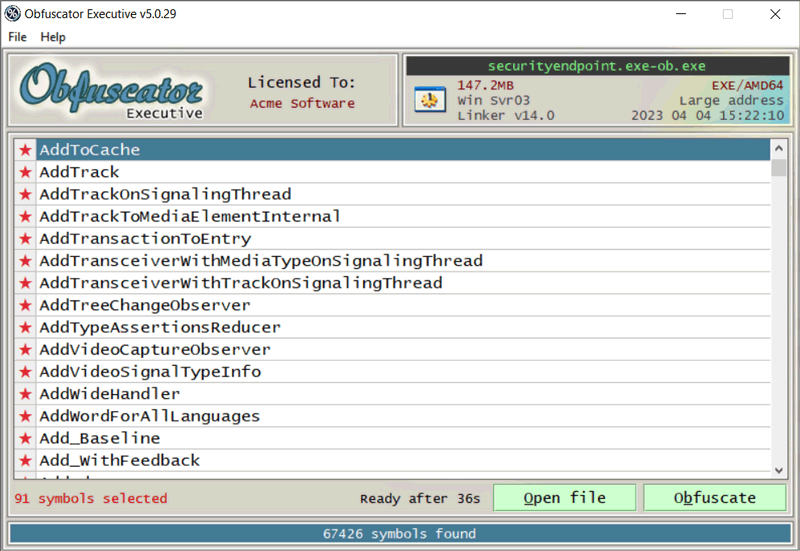This screenshot has height=551, width=800.
Task: Click the 2023 04 04 15:22:10 timestamp
Action: pos(708,116)
